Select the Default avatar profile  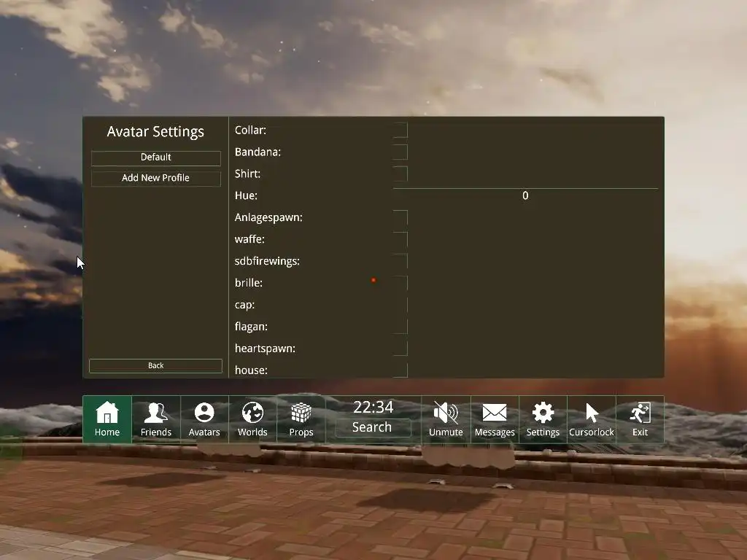(x=156, y=157)
